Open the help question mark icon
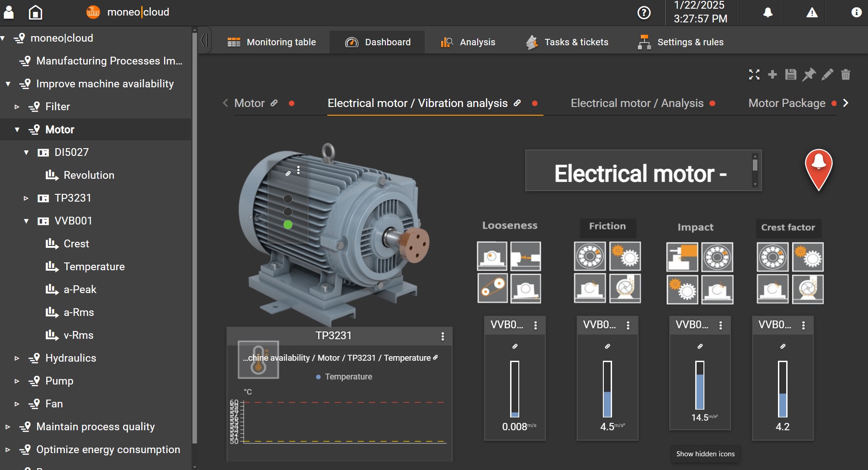The height and width of the screenshot is (470, 868). [644, 13]
